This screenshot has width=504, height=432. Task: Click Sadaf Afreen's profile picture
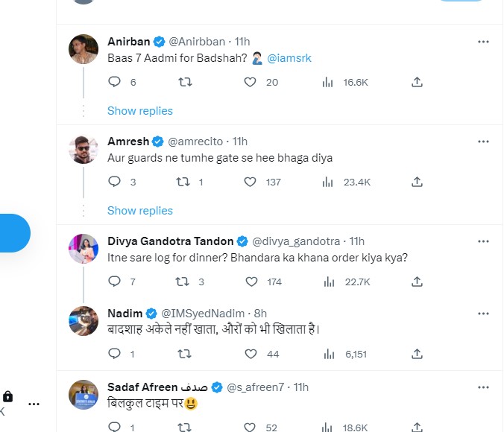[x=84, y=395]
